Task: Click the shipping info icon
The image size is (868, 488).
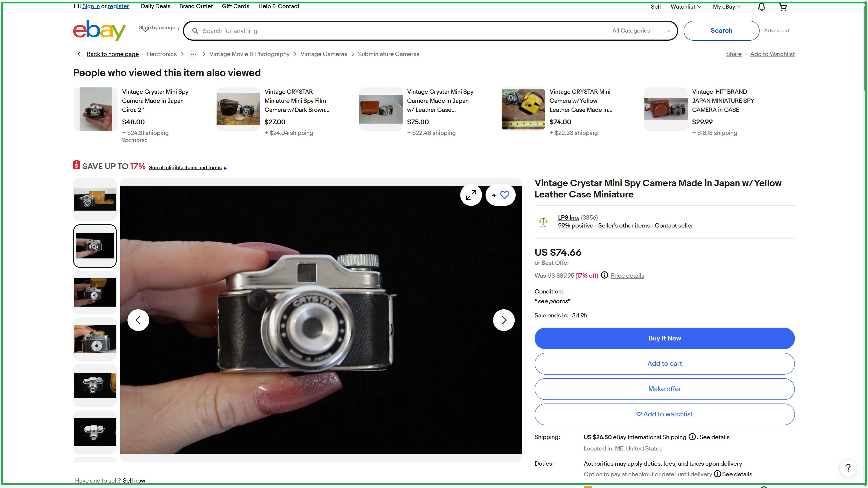Action: click(x=692, y=437)
